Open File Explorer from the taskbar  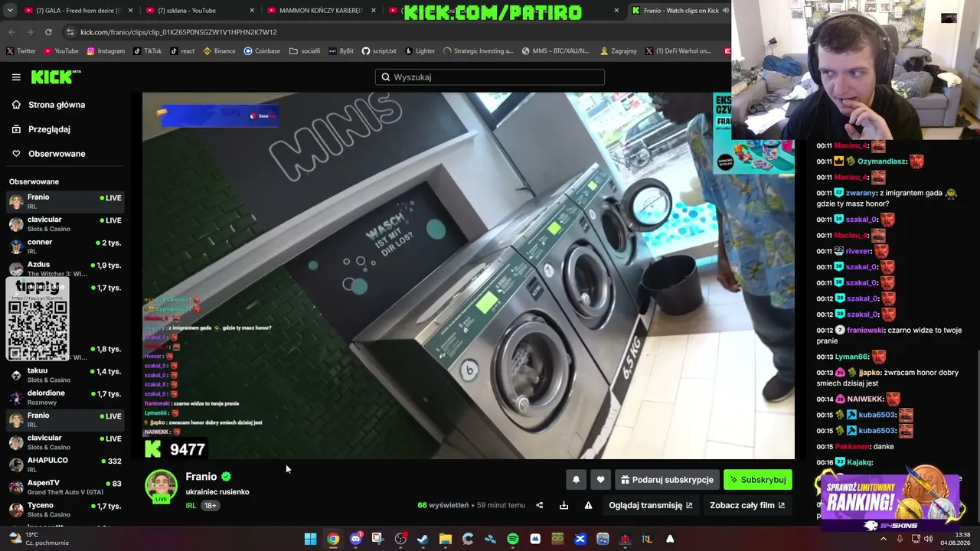pos(446,540)
